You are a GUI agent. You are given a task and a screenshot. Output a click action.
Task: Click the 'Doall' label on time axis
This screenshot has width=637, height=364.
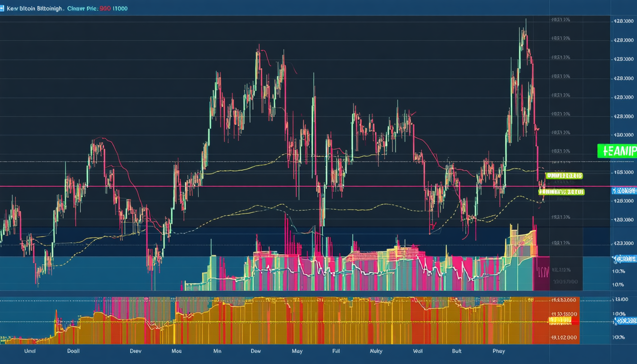tap(73, 351)
